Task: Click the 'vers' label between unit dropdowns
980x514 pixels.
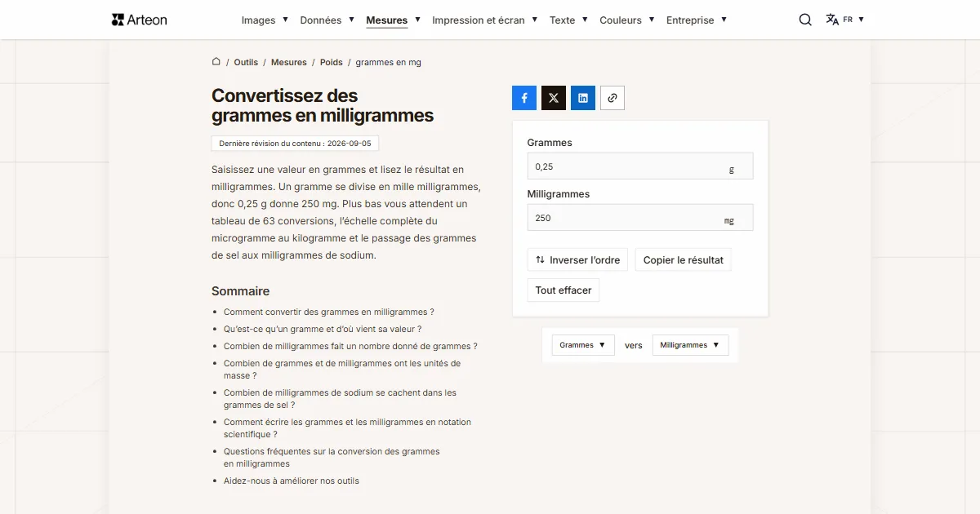Action: coord(634,345)
